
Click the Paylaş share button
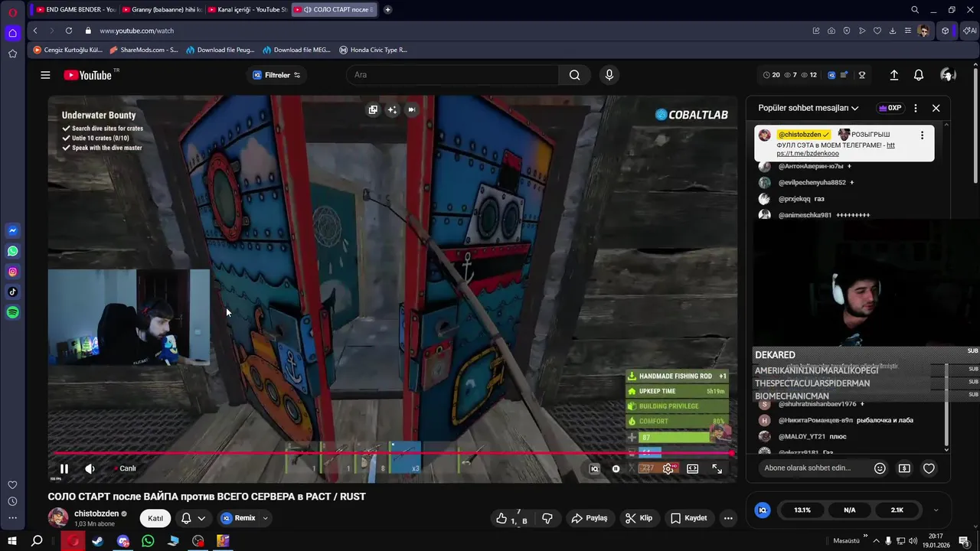(590, 518)
